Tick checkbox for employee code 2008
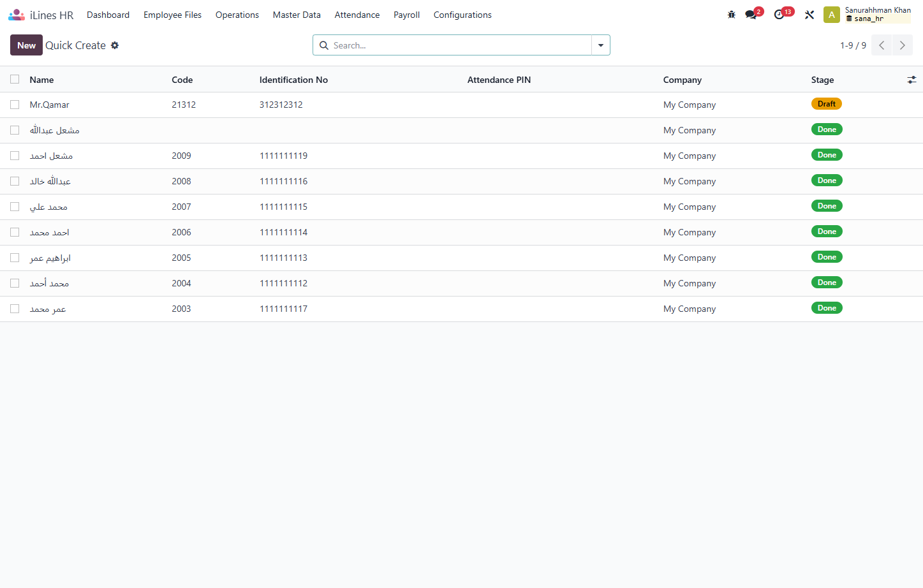This screenshot has height=588, width=923. point(15,181)
